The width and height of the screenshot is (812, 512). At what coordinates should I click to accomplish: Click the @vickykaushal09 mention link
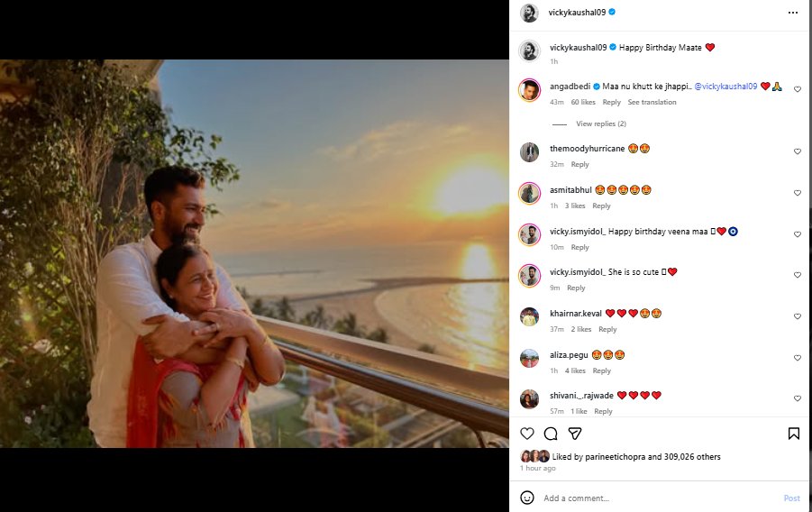725,86
